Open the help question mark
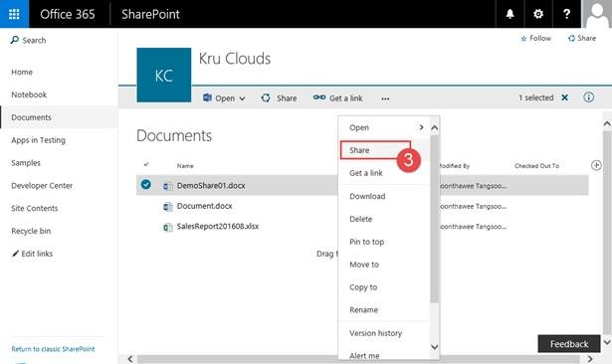This screenshot has height=364, width=612. click(x=567, y=14)
